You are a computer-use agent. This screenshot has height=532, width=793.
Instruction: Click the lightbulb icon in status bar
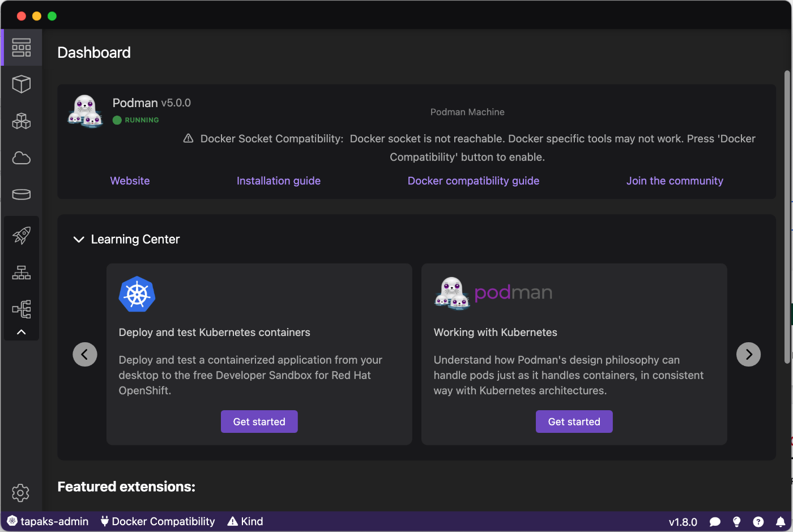tap(737, 522)
